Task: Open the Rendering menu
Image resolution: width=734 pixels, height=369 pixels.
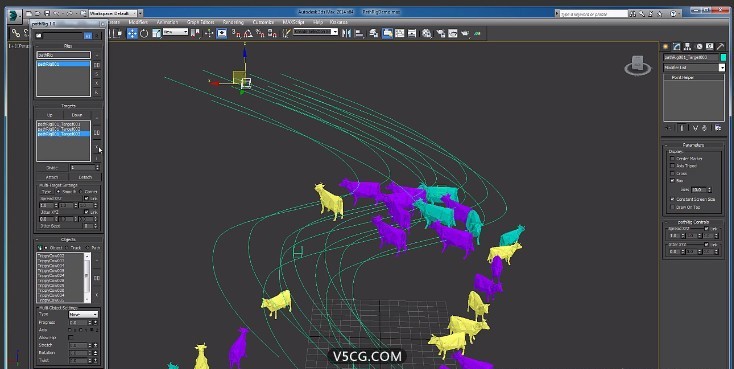Action: 233,22
